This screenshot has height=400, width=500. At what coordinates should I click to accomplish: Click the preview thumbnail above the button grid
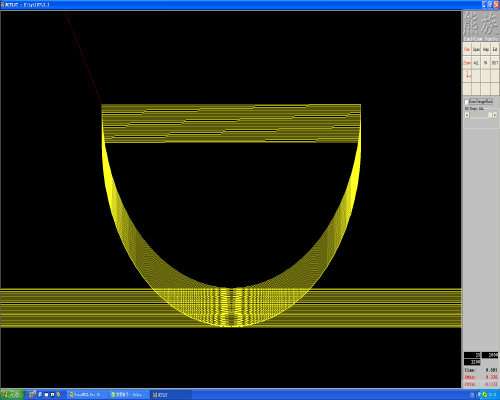(x=480, y=25)
